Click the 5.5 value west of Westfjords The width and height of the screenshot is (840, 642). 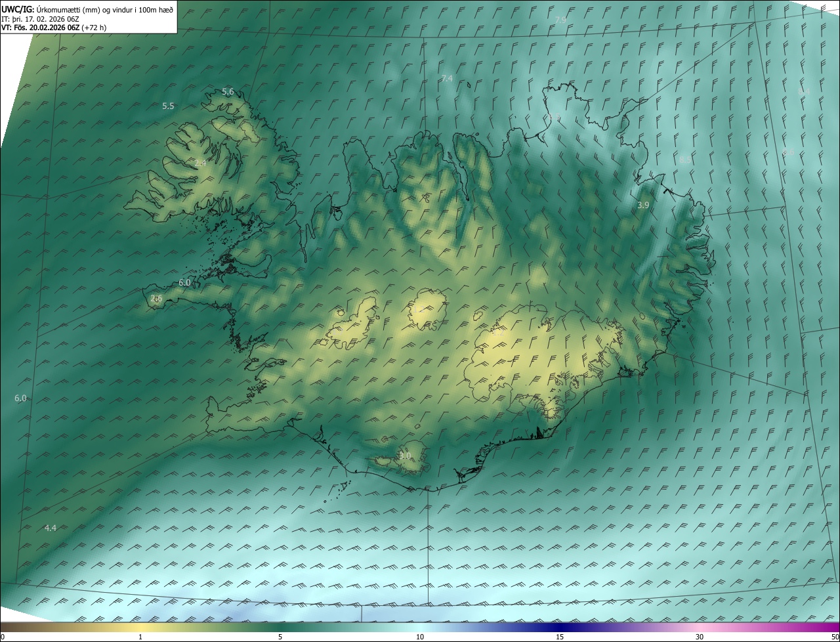168,106
